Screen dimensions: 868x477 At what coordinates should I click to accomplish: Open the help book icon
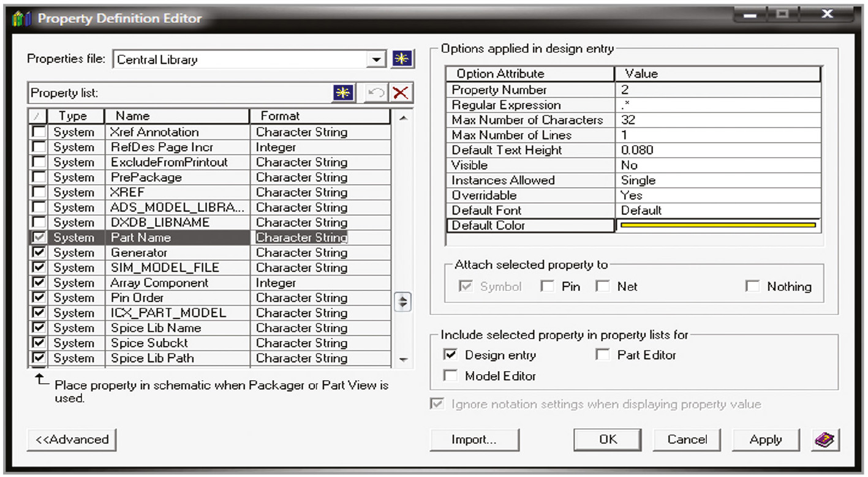(x=825, y=439)
